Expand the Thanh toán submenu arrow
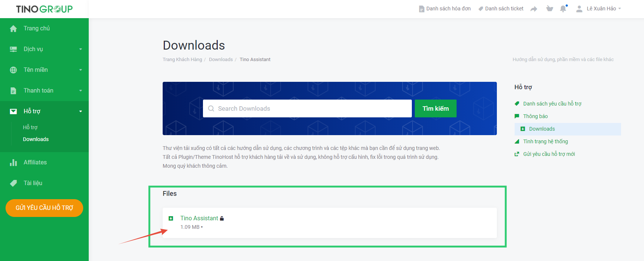Image resolution: width=644 pixels, height=261 pixels. click(81, 91)
